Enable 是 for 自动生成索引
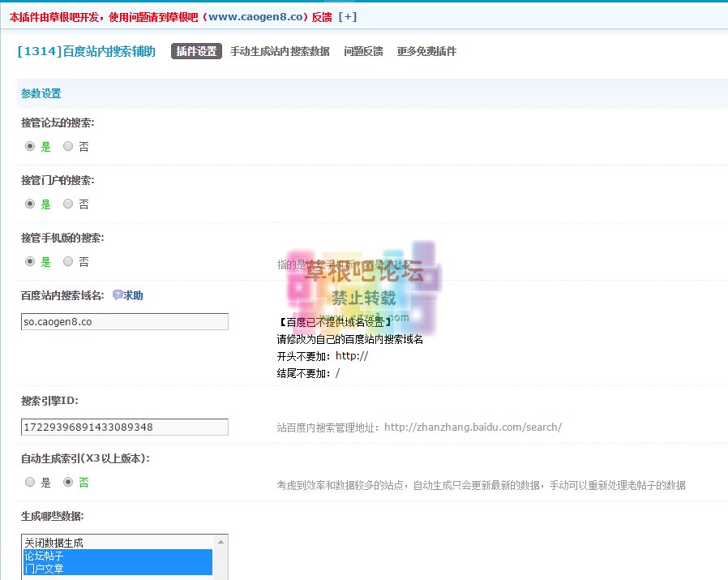 pyautogui.click(x=29, y=482)
